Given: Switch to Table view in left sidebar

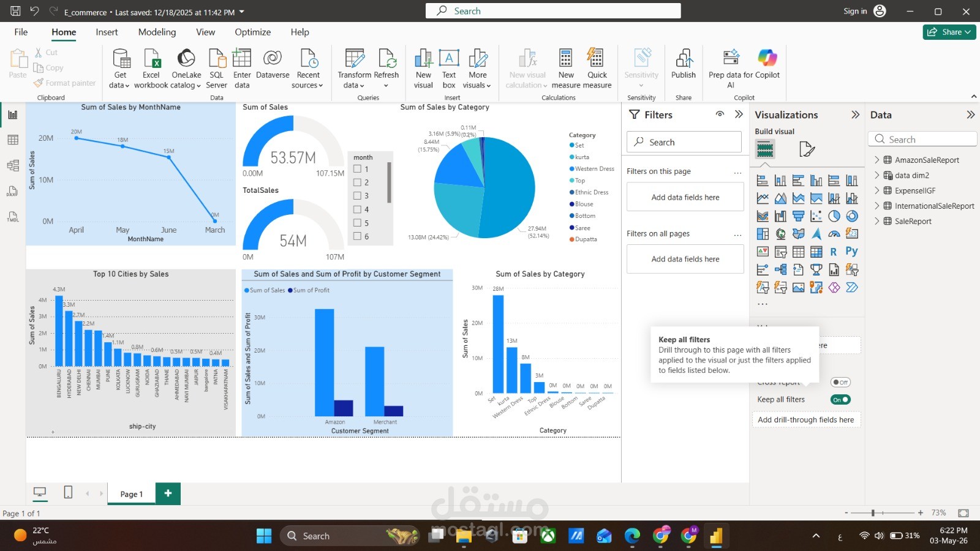Looking at the screenshot, I should point(13,140).
